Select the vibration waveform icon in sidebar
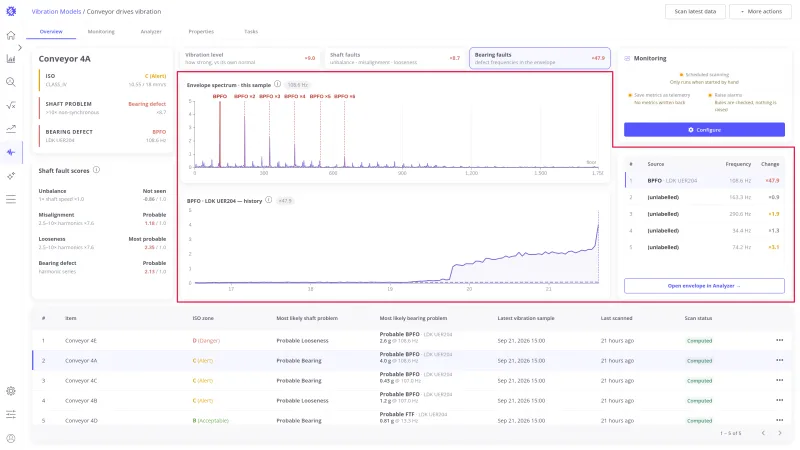Screen dimensions: 800x450 pyautogui.click(x=11, y=152)
